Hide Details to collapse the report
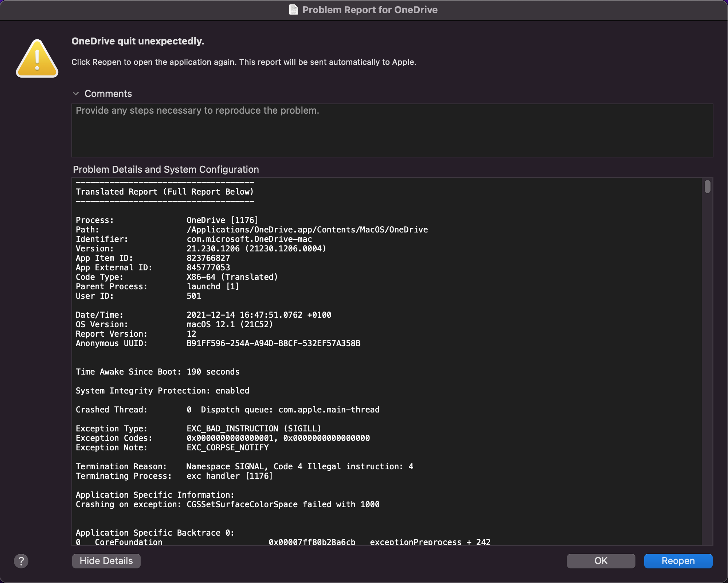Image resolution: width=728 pixels, height=583 pixels. (x=106, y=561)
